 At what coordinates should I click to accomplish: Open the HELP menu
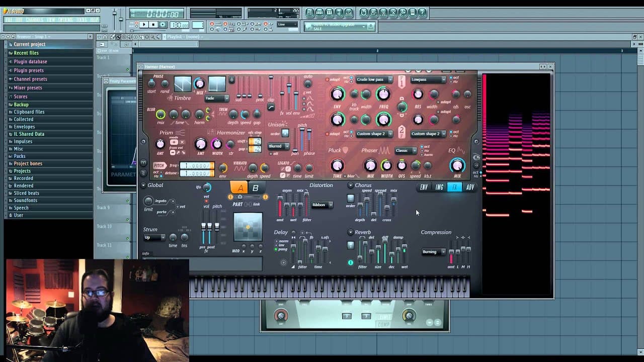pos(94,20)
